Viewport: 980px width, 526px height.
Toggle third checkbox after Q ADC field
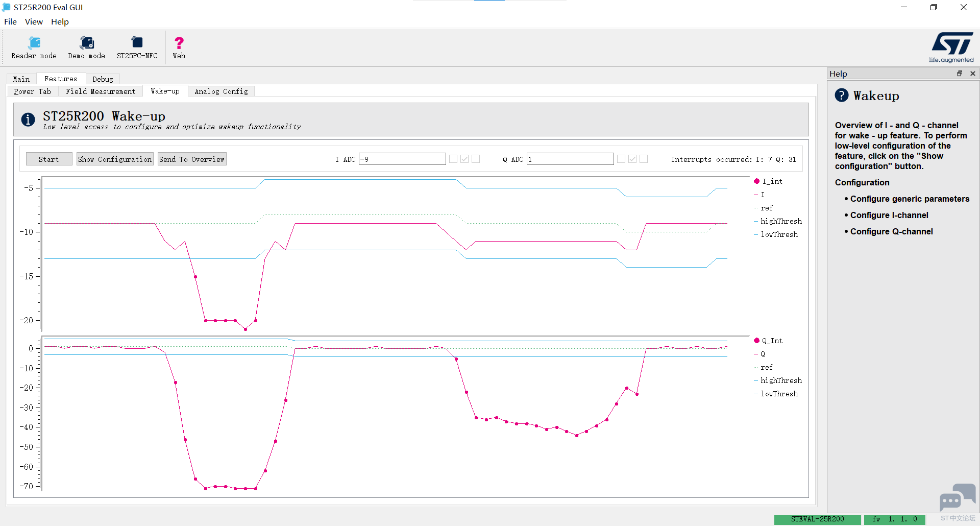coord(644,159)
